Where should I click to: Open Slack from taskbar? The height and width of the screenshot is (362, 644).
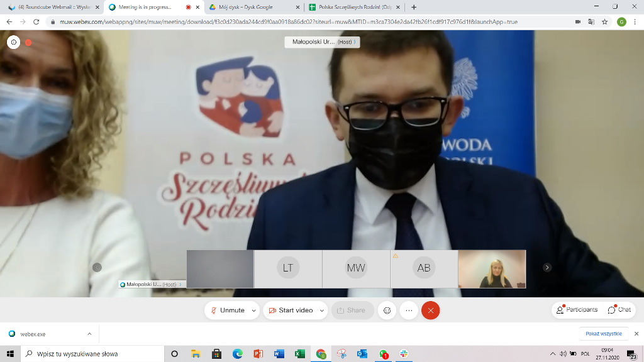(404, 354)
